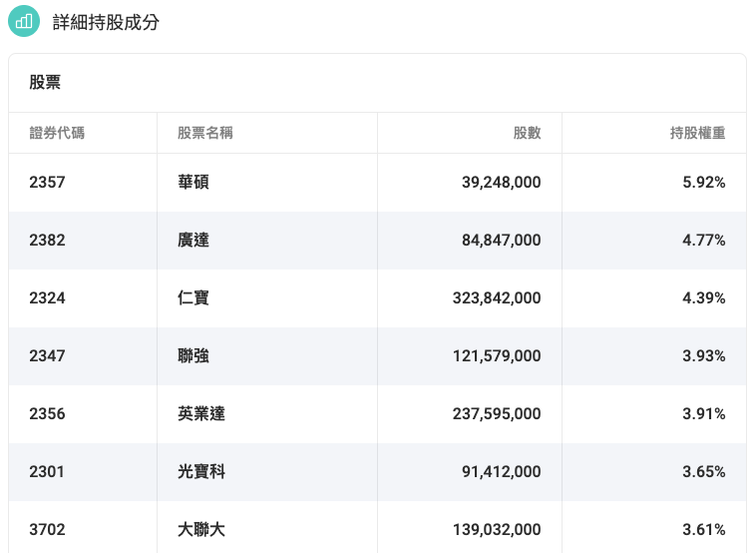
Task: Open the 光寶科 stock name
Action: (201, 471)
